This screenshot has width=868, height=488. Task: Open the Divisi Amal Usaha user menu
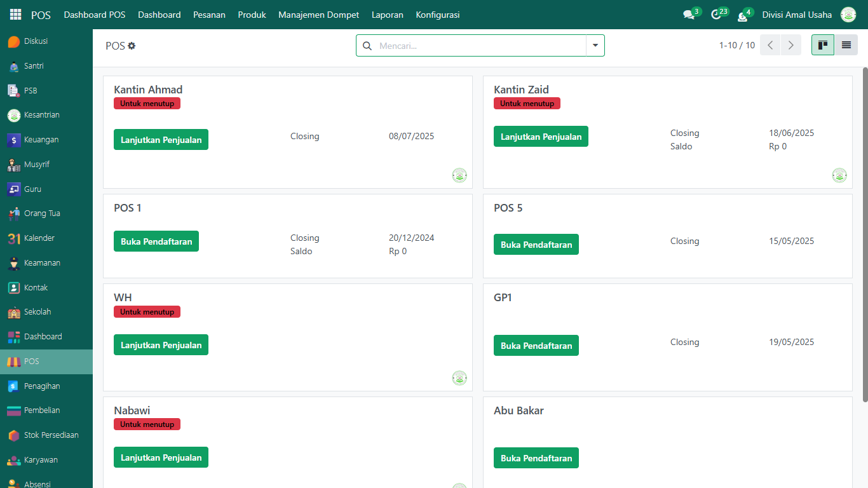[x=797, y=15]
